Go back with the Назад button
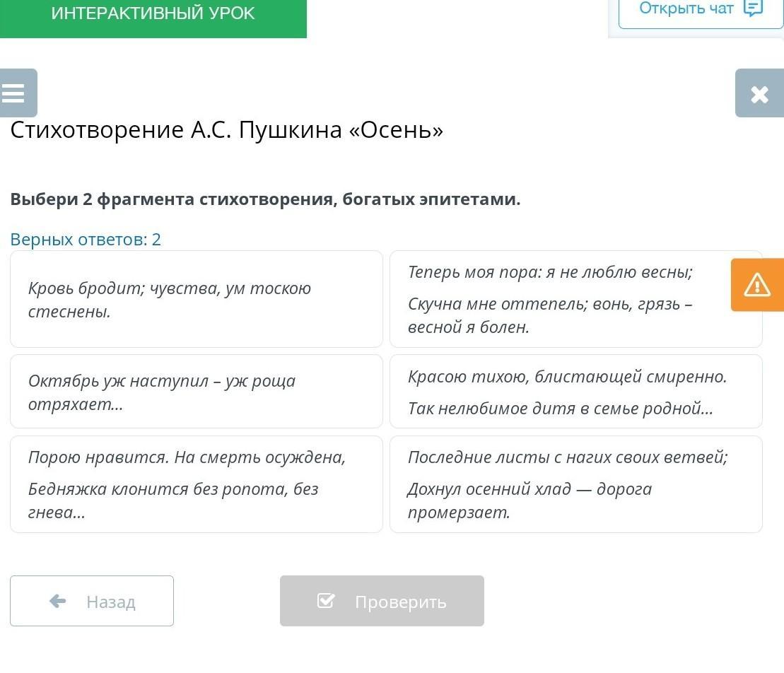 click(92, 601)
